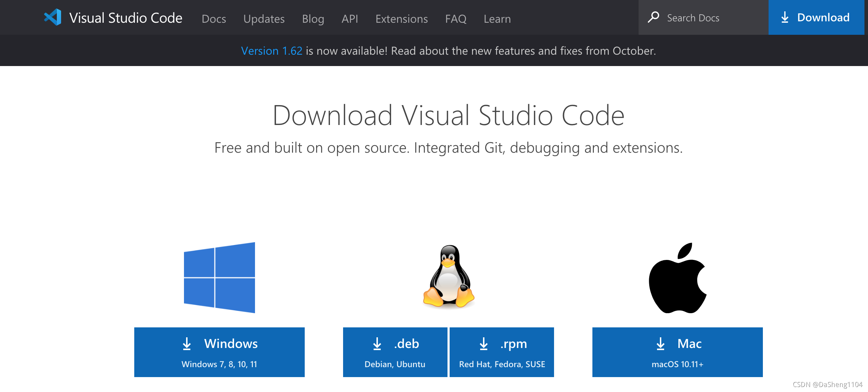
Task: Click the Visual Studio Code site title
Action: click(126, 18)
